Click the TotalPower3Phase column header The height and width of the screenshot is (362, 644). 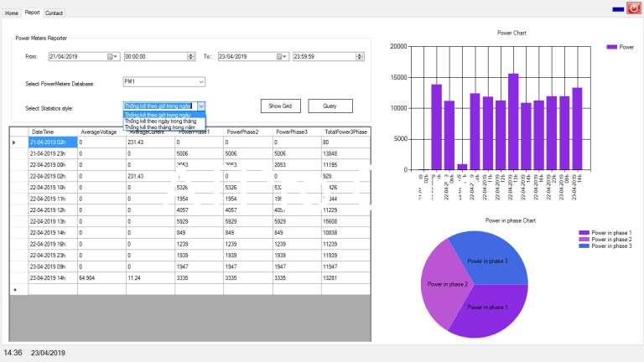pos(345,132)
